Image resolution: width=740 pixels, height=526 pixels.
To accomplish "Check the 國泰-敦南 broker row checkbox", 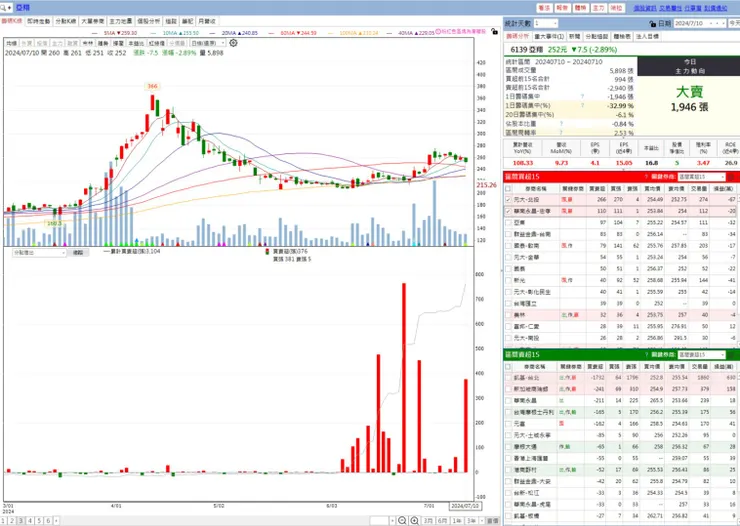I will (x=508, y=246).
